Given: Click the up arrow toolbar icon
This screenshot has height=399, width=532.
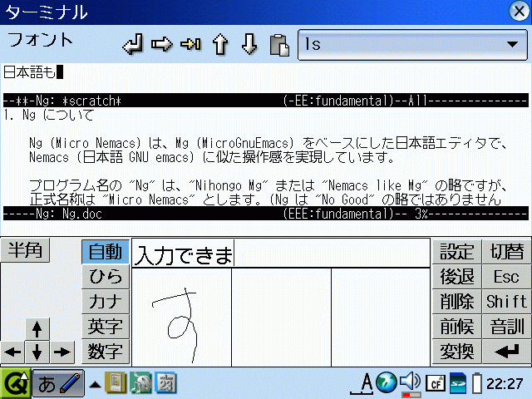Looking at the screenshot, I should [x=220, y=44].
